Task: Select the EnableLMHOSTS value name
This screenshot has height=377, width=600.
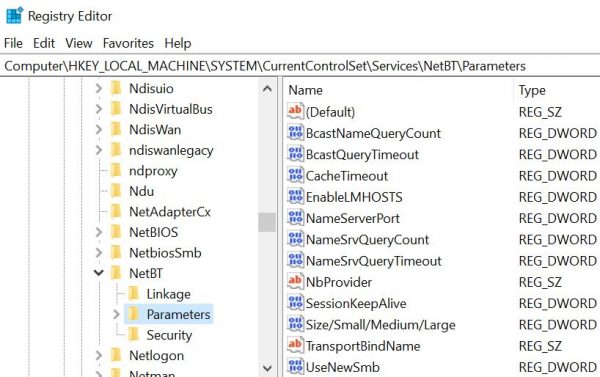Action: pos(354,197)
